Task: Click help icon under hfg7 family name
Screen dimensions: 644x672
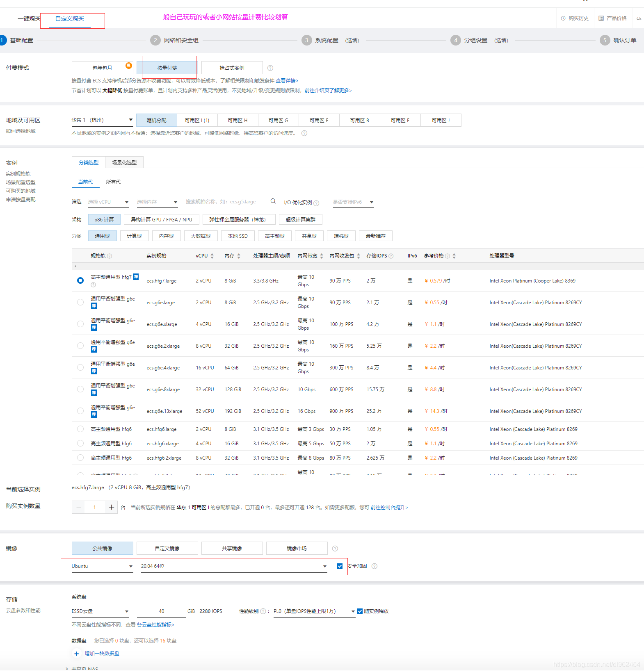Action: tap(93, 285)
